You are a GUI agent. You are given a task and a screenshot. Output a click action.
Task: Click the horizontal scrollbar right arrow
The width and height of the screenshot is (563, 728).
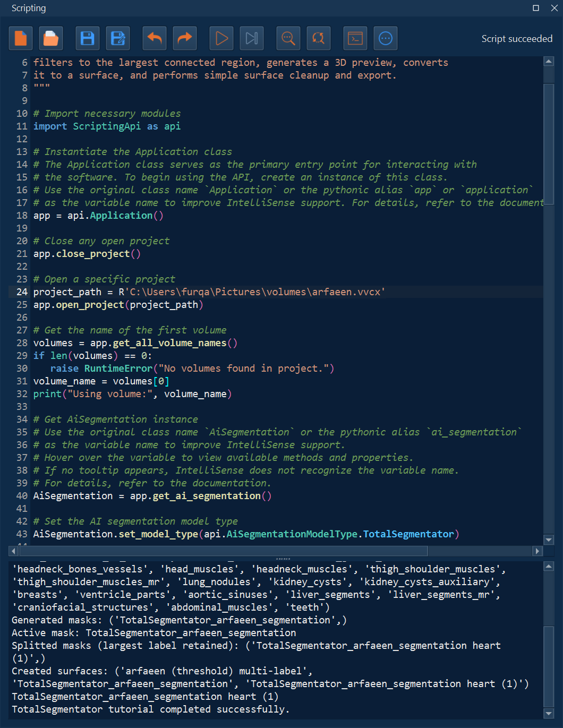pyautogui.click(x=539, y=551)
